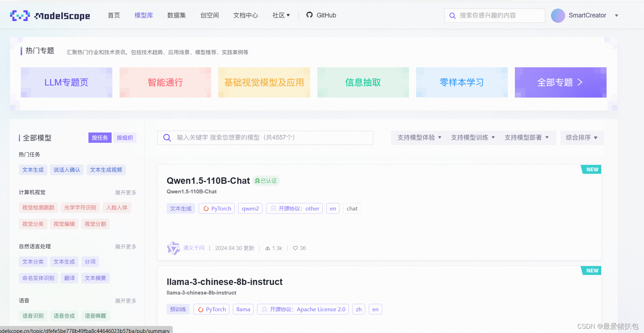Click the 全部专题 button

pos(561,82)
